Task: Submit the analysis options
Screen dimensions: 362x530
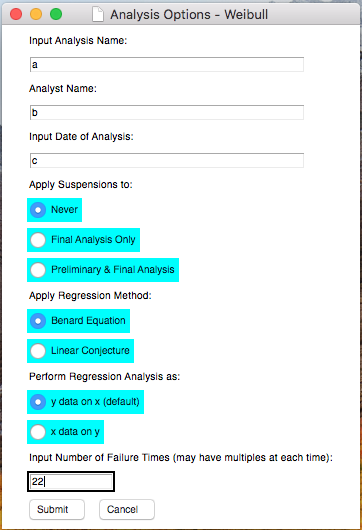Action: pyautogui.click(x=57, y=509)
